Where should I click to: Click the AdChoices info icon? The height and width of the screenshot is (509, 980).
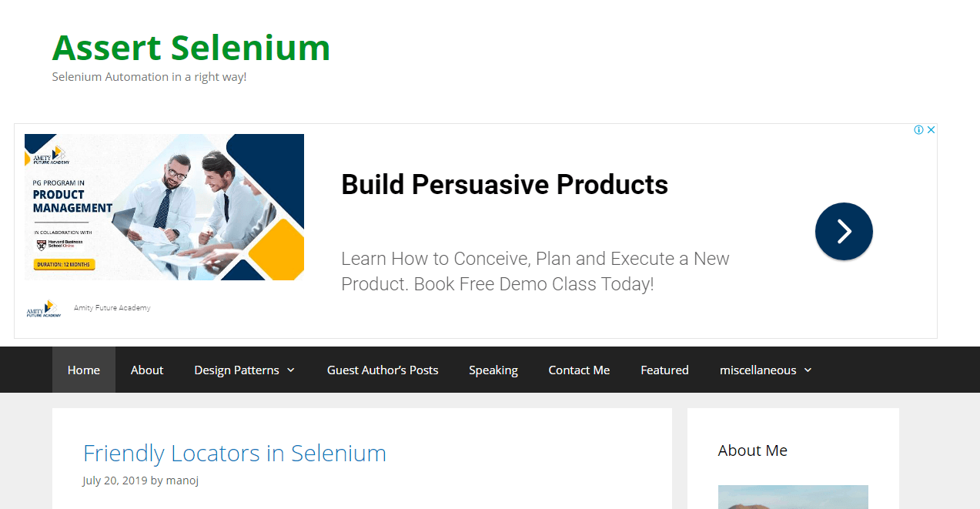coord(919,129)
